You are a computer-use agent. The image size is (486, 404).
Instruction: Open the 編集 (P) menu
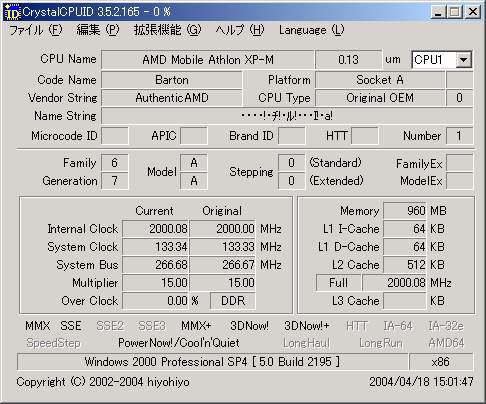pyautogui.click(x=98, y=30)
